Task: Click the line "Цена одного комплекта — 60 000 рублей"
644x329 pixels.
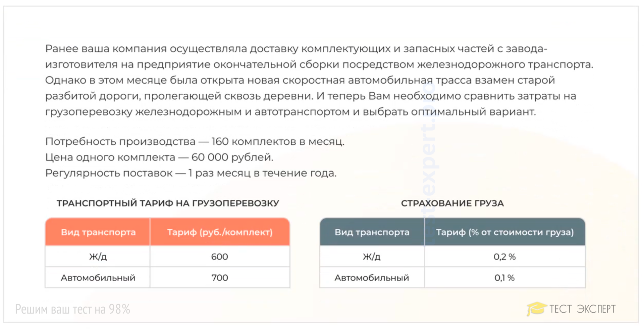Action: [159, 157]
